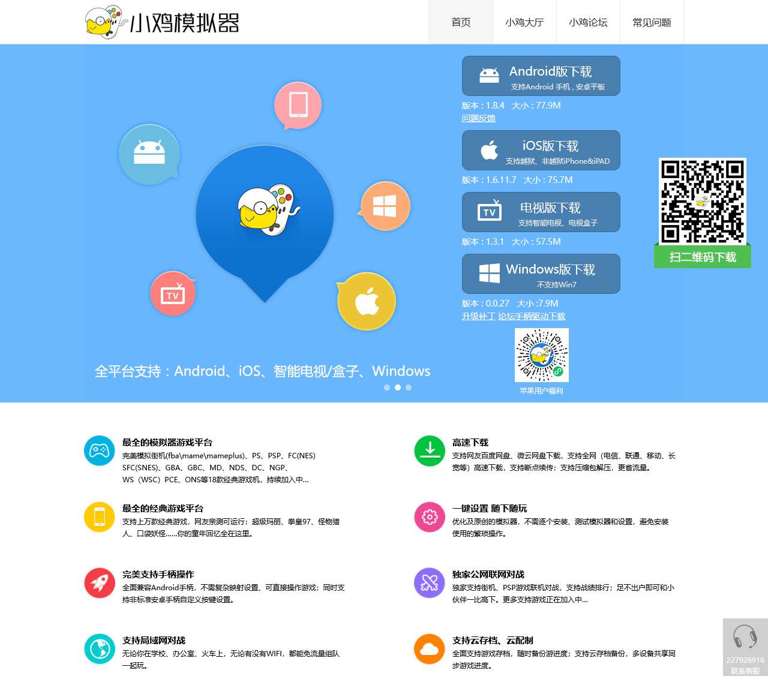Click the green high-speed download arrow icon
768x700 pixels.
pos(429,450)
